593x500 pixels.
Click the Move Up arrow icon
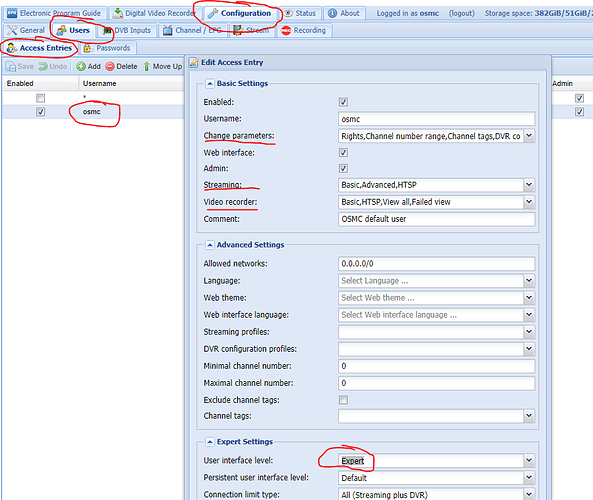[x=147, y=67]
